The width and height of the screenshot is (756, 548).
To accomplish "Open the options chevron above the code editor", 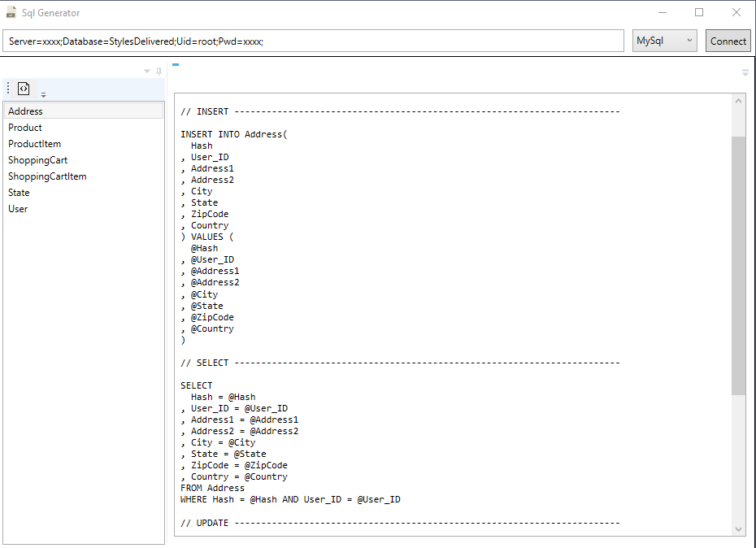I will (745, 72).
